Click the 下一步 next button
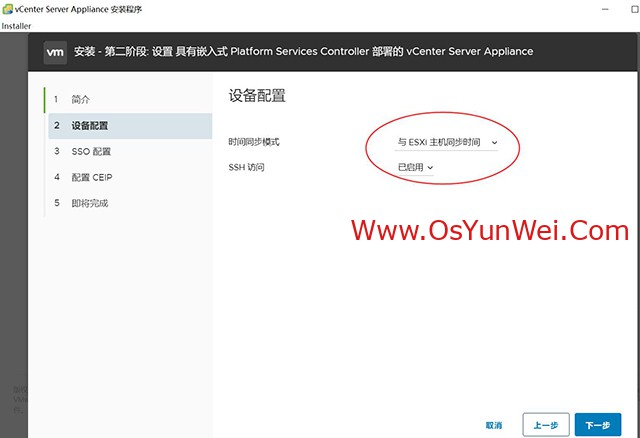The height and width of the screenshot is (438, 640). (598, 425)
